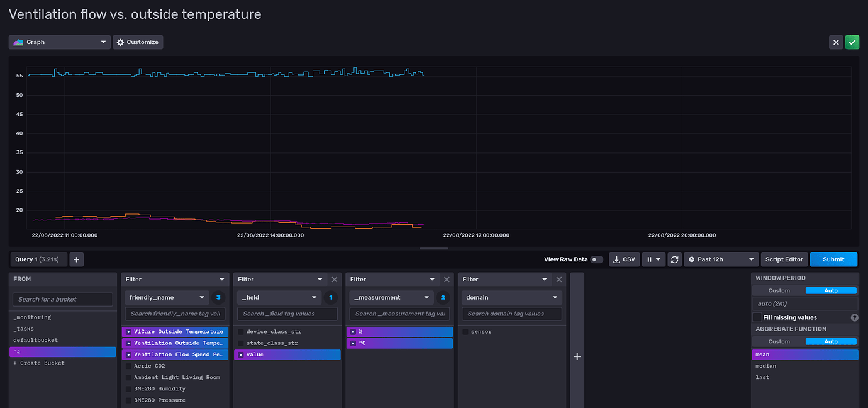Deselect the °C measurement
This screenshot has height=408, width=868.
coord(399,343)
